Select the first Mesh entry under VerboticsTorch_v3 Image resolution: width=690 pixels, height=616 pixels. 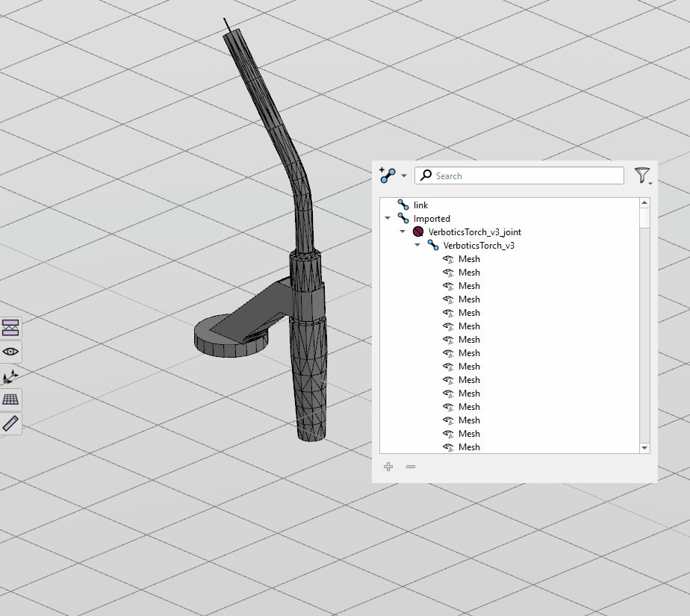pyautogui.click(x=469, y=258)
